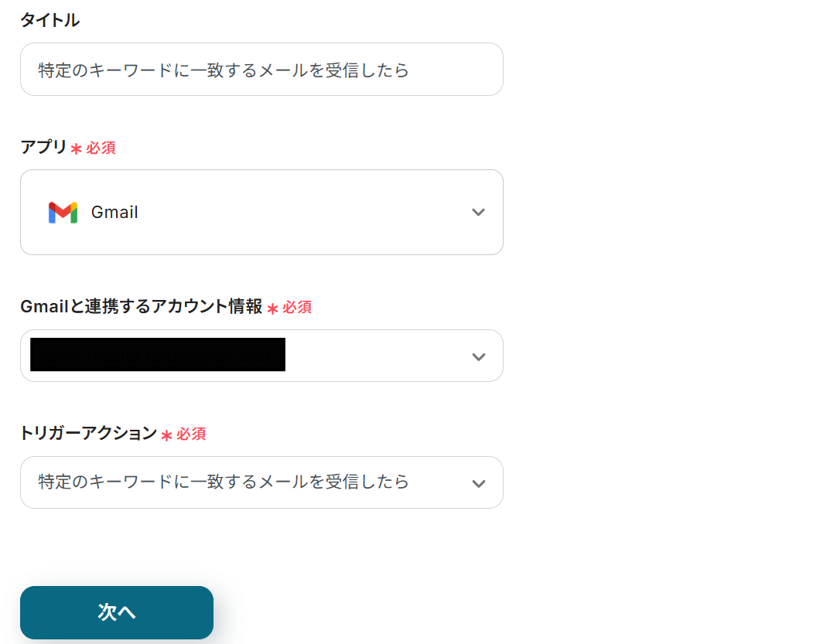The width and height of the screenshot is (820, 644).
Task: Click the Gmail text in app selector
Action: (x=114, y=213)
